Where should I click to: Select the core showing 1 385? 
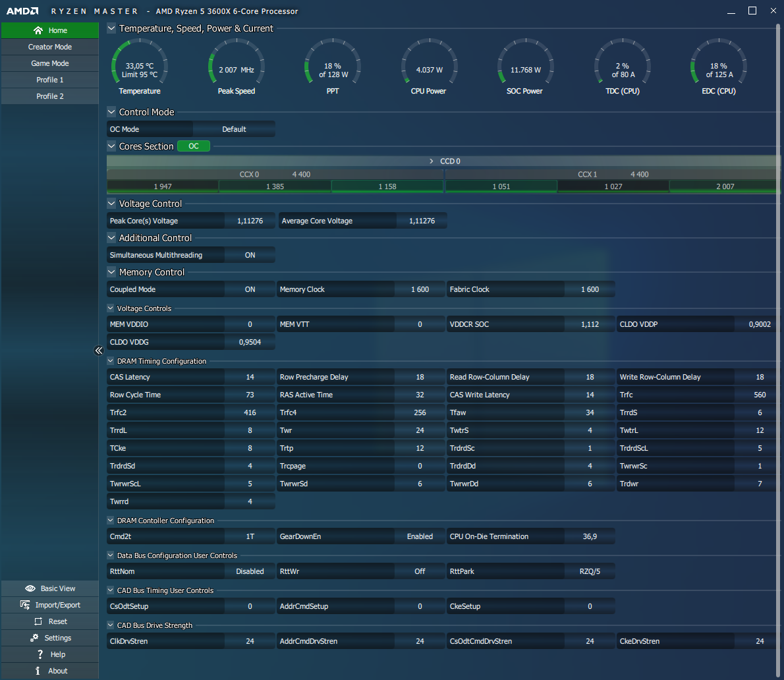[x=275, y=186]
